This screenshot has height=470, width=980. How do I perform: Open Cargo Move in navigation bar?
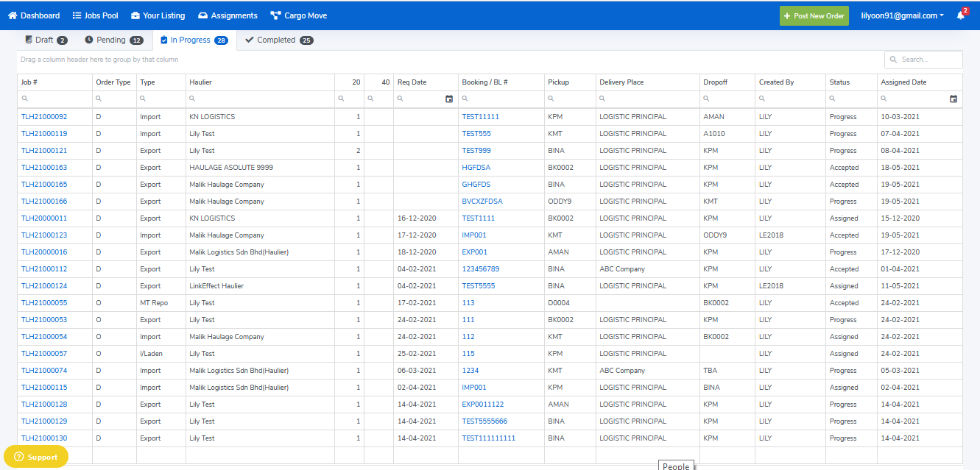(298, 15)
